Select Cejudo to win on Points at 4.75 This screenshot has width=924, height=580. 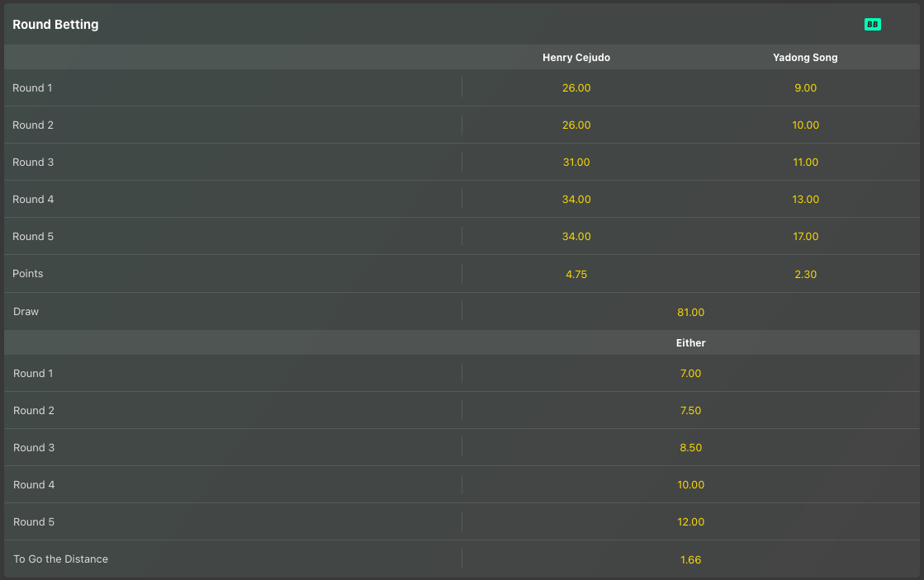576,273
